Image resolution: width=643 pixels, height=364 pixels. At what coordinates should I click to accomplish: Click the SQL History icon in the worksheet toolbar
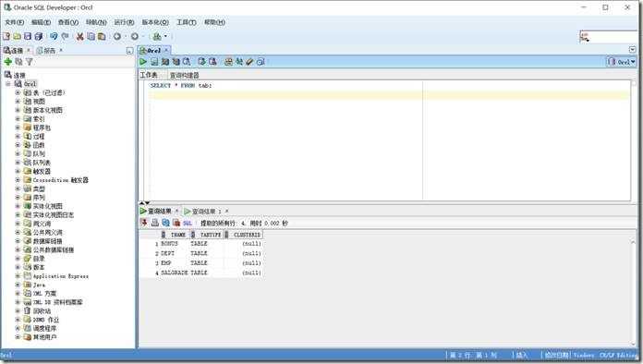click(x=261, y=62)
